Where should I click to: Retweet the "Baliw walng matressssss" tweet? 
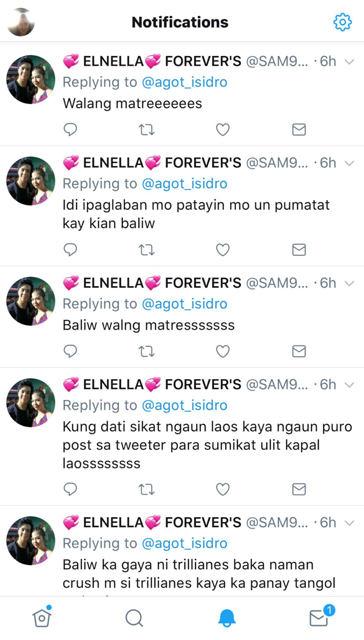tap(147, 351)
